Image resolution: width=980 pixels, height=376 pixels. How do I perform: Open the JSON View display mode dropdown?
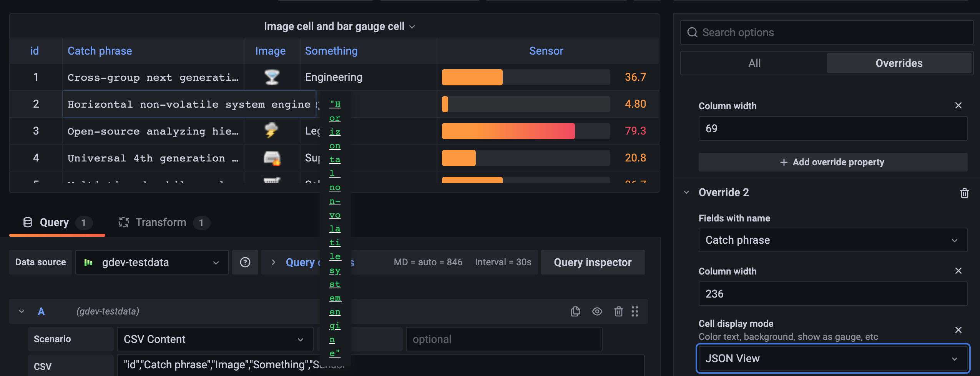click(832, 358)
